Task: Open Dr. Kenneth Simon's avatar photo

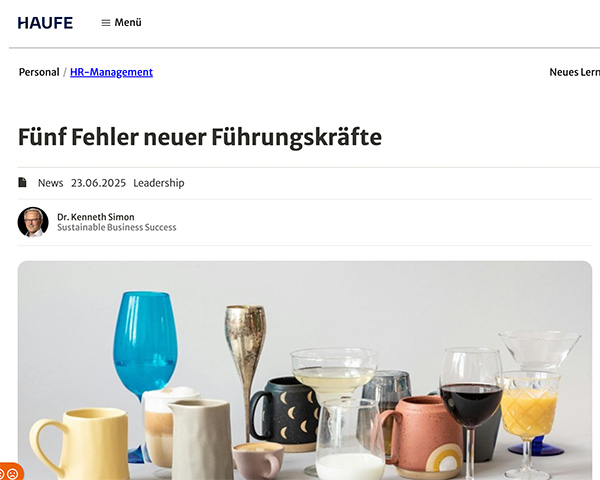Action: (x=33, y=222)
